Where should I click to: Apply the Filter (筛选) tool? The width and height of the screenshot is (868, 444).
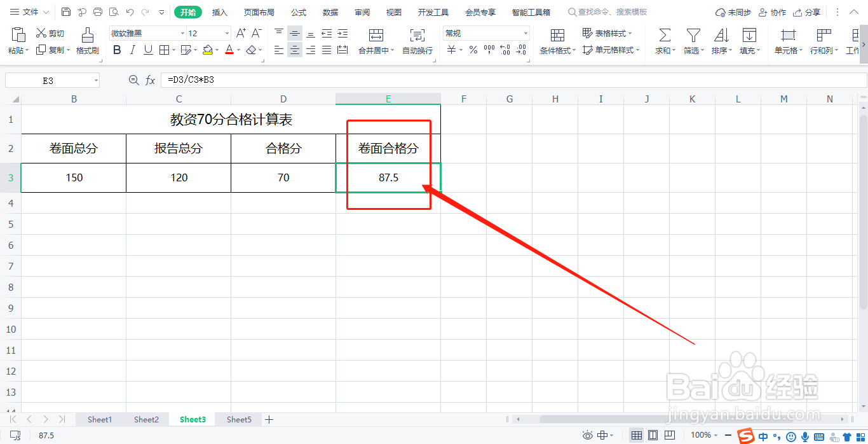pyautogui.click(x=692, y=40)
